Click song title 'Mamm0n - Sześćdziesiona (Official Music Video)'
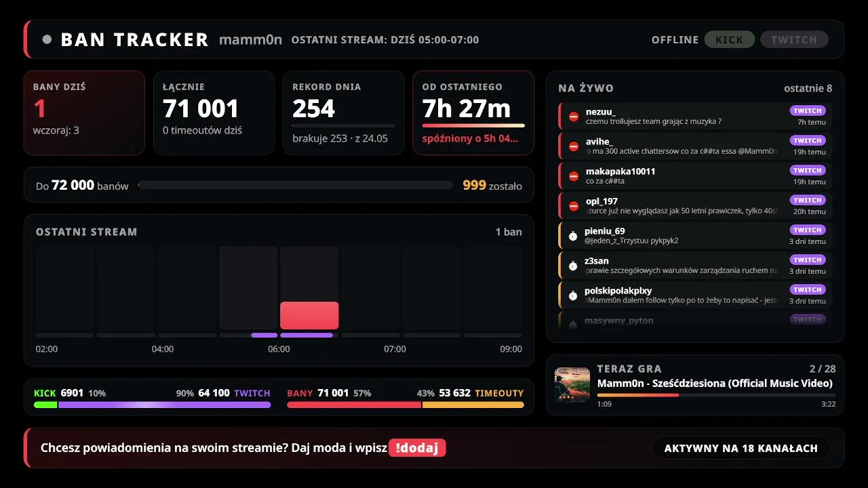Image resolution: width=868 pixels, height=488 pixels. click(x=715, y=383)
